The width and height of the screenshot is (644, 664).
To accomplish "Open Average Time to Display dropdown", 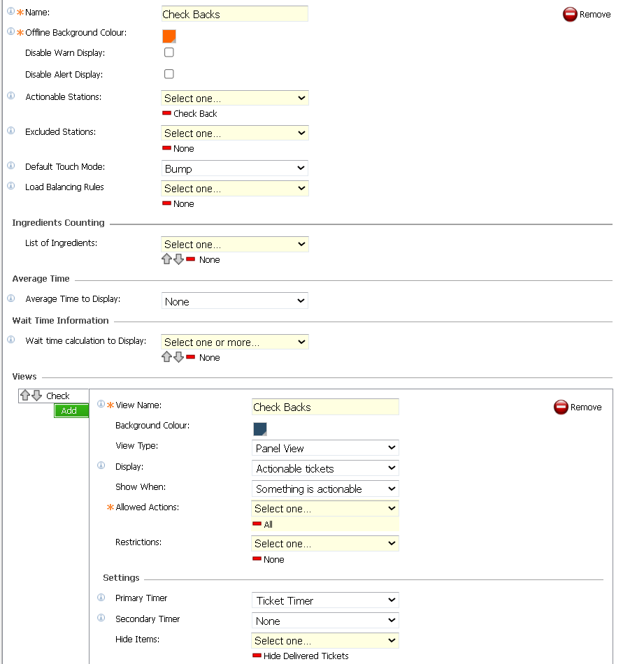I will point(234,301).
